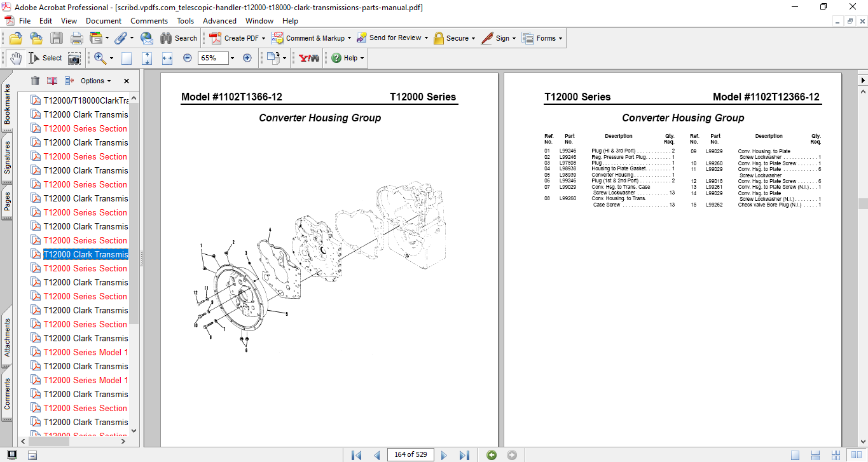Open the File menu
Screen dimensions: 868x462
pos(25,21)
